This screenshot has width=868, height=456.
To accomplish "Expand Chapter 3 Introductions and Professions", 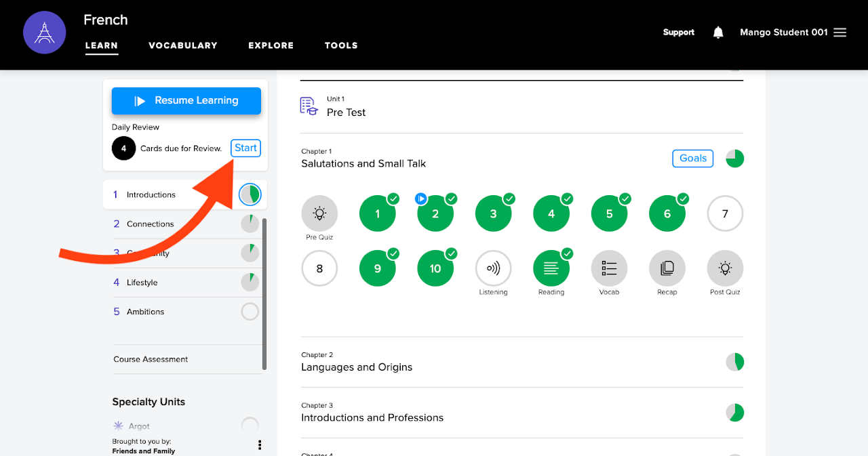I will pyautogui.click(x=521, y=413).
